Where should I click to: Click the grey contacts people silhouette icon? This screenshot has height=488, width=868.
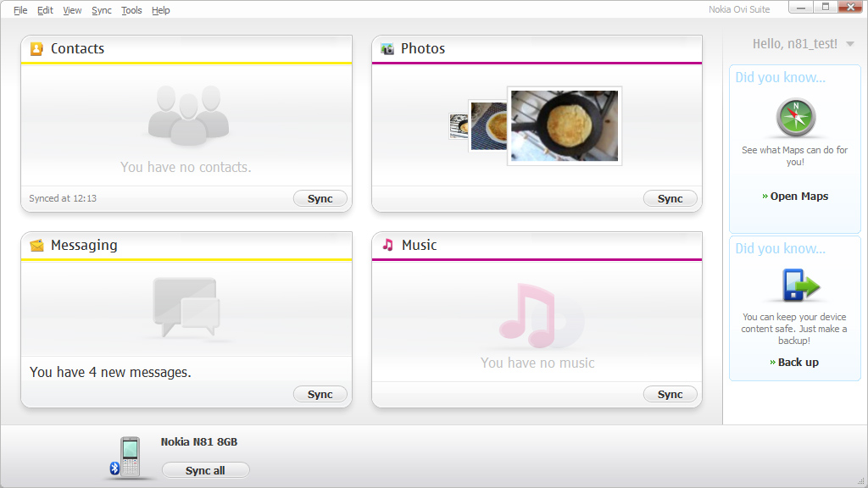[x=188, y=115]
